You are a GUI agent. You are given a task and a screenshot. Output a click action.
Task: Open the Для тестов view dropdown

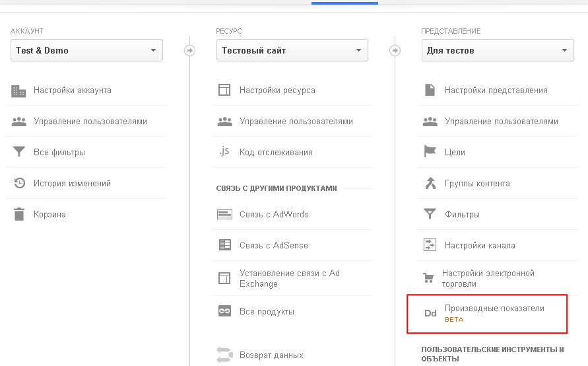click(x=498, y=50)
